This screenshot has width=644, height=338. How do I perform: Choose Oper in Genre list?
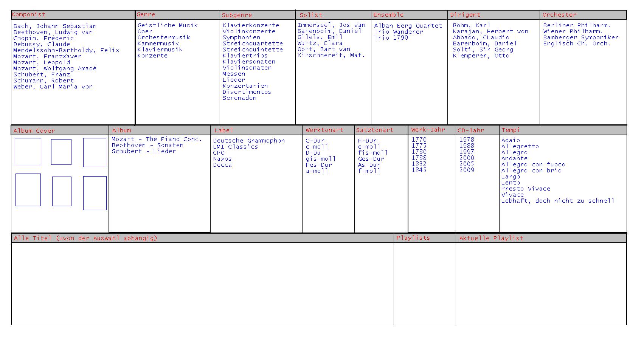coord(145,31)
